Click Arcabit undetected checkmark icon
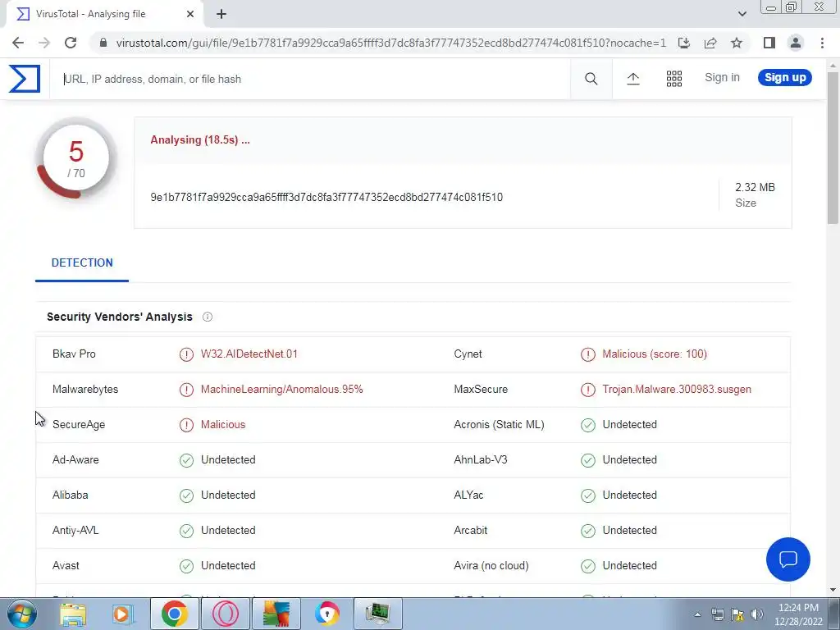Image resolution: width=840 pixels, height=630 pixels. click(587, 531)
